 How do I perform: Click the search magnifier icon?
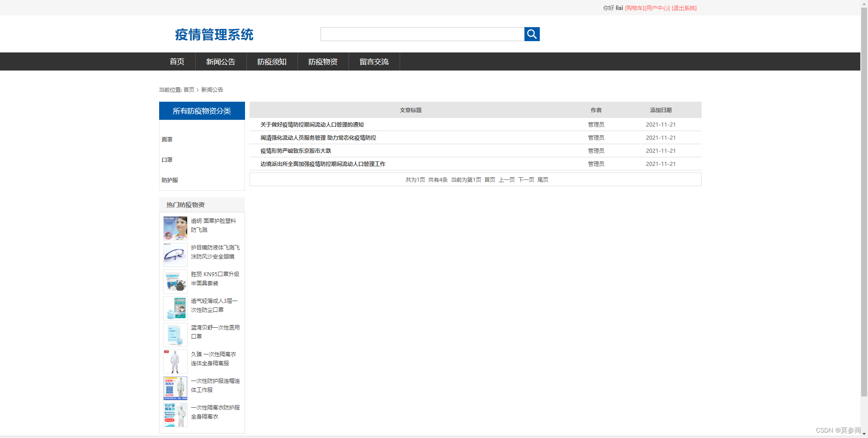tap(531, 34)
